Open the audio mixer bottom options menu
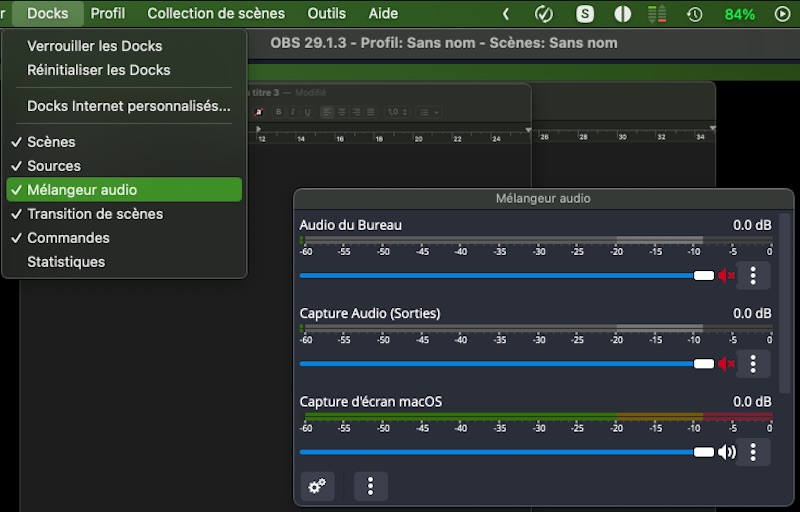Screen dimensions: 800x512 point(371,486)
